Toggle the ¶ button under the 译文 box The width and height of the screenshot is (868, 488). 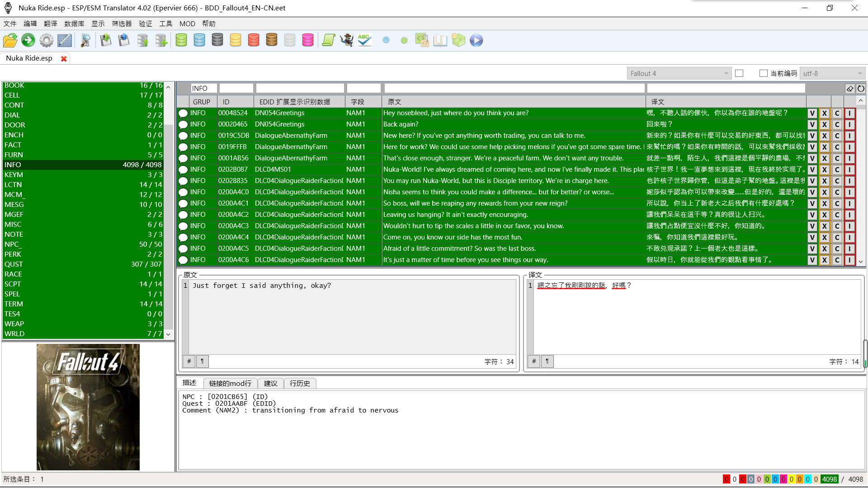(547, 361)
